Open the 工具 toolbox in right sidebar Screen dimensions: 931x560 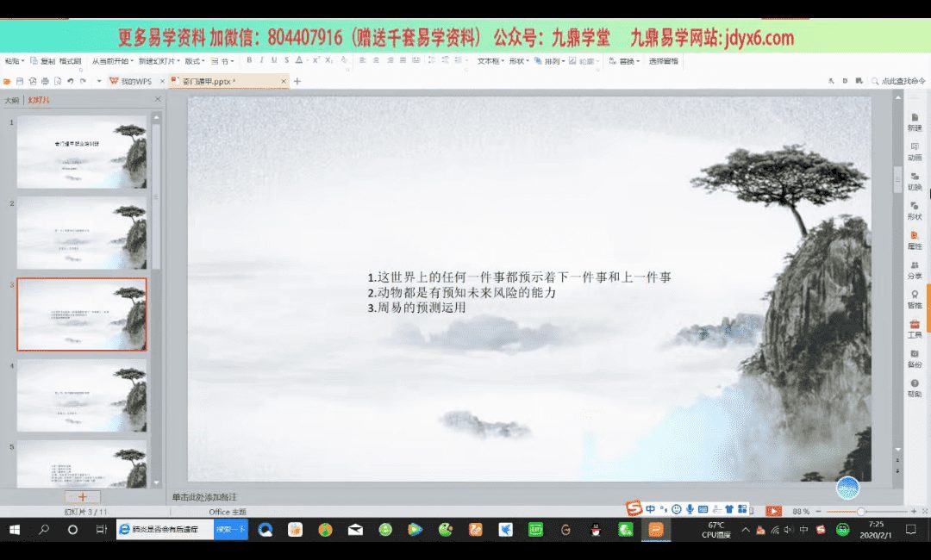914,327
